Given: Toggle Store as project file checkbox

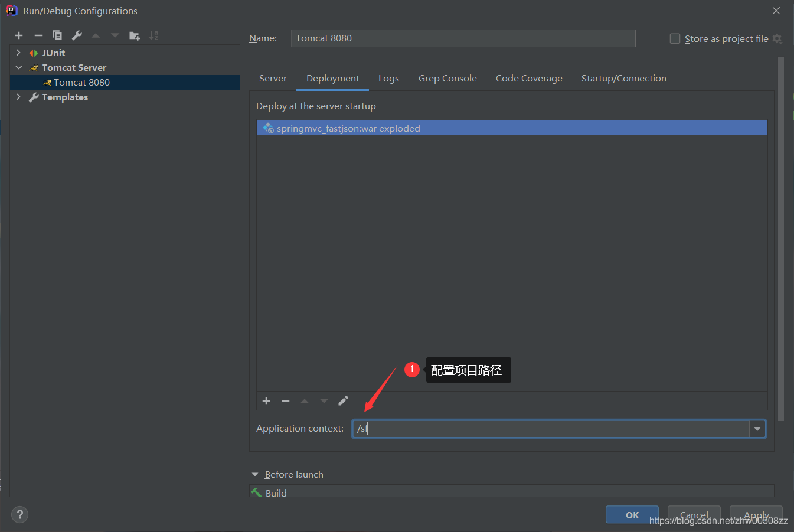Looking at the screenshot, I should [x=675, y=38].
